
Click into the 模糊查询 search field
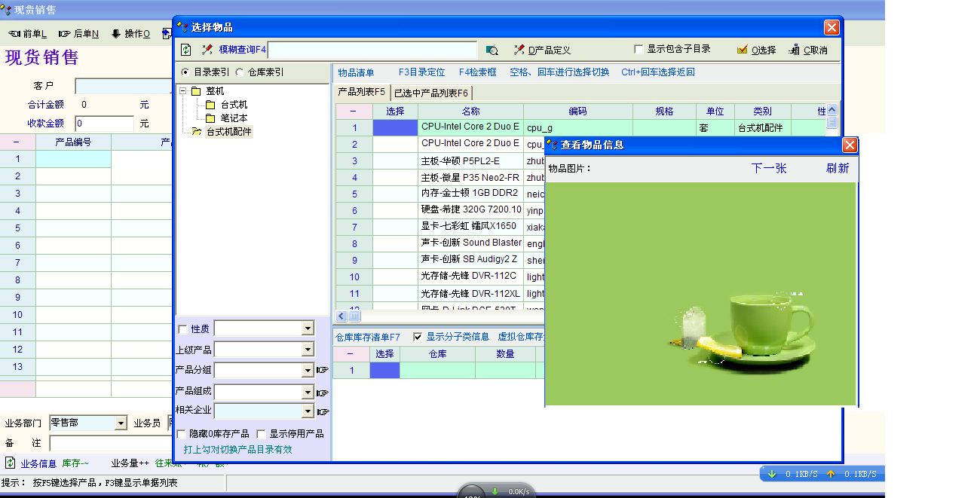point(372,50)
